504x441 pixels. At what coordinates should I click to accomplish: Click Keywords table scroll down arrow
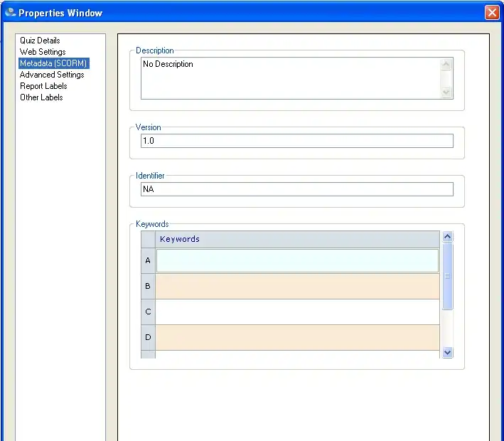[x=447, y=352]
